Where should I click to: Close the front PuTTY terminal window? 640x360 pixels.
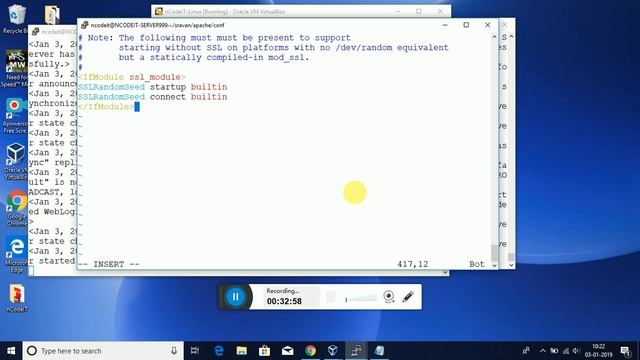click(487, 25)
